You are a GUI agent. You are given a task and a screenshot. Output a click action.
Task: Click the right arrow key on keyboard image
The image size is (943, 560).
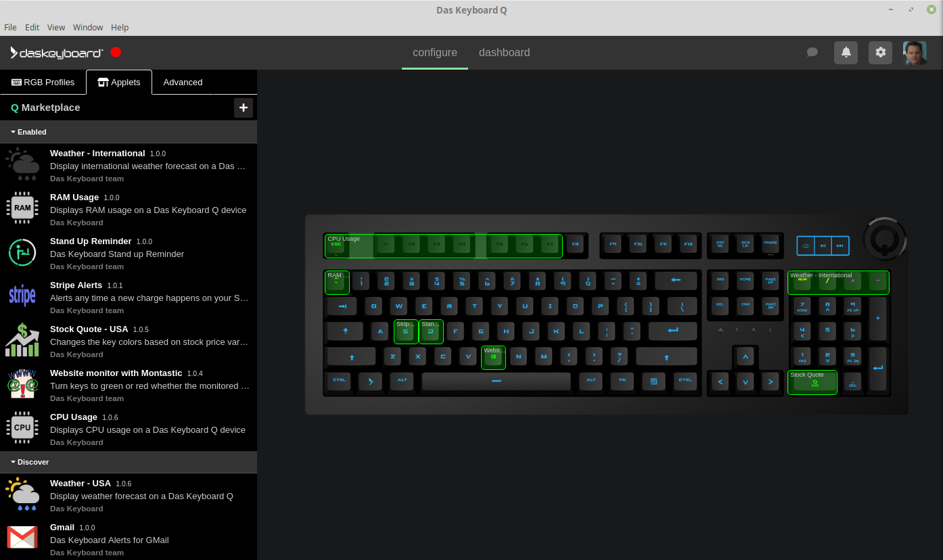(770, 381)
